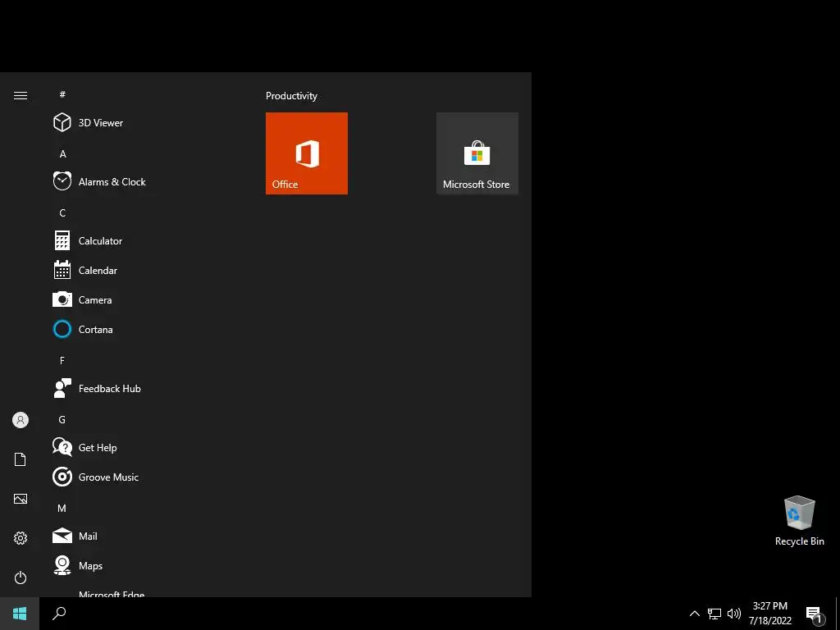Open the network icon in system tray
This screenshot has width=840, height=630.
point(714,614)
